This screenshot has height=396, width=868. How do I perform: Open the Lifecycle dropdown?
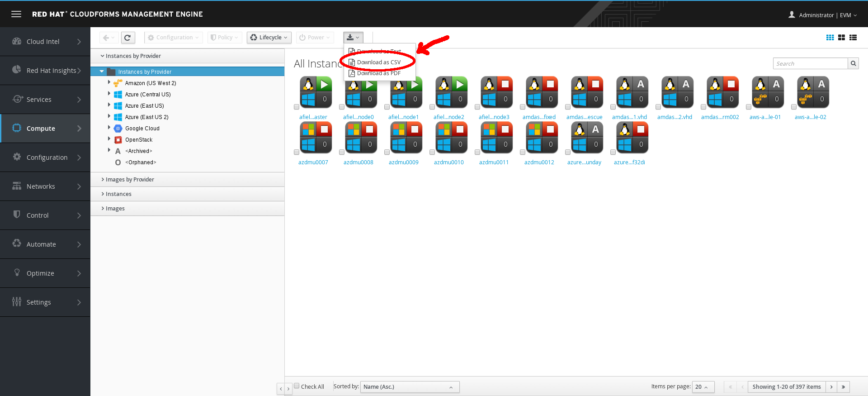tap(269, 38)
